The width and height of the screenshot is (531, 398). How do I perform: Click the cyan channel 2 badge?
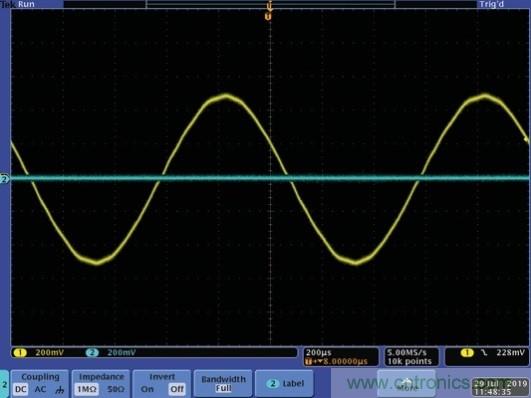[92, 353]
